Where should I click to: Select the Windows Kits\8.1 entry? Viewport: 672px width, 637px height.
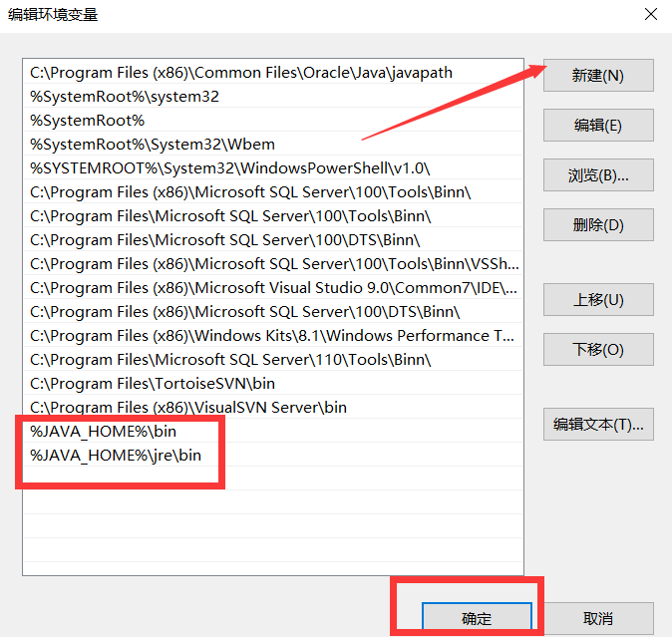(x=273, y=336)
